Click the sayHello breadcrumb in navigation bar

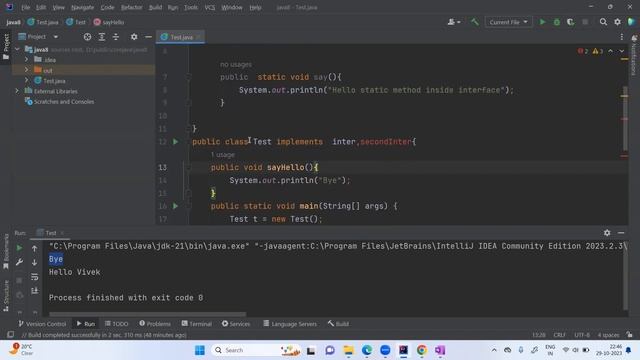pos(109,22)
